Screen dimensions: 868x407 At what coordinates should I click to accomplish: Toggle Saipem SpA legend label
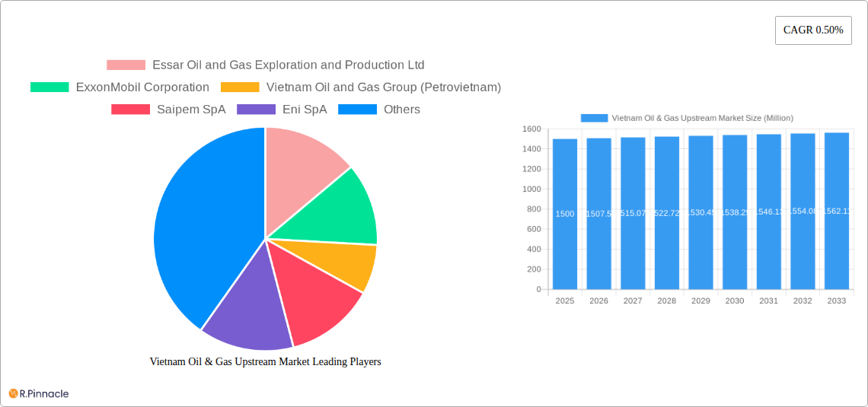[192, 110]
